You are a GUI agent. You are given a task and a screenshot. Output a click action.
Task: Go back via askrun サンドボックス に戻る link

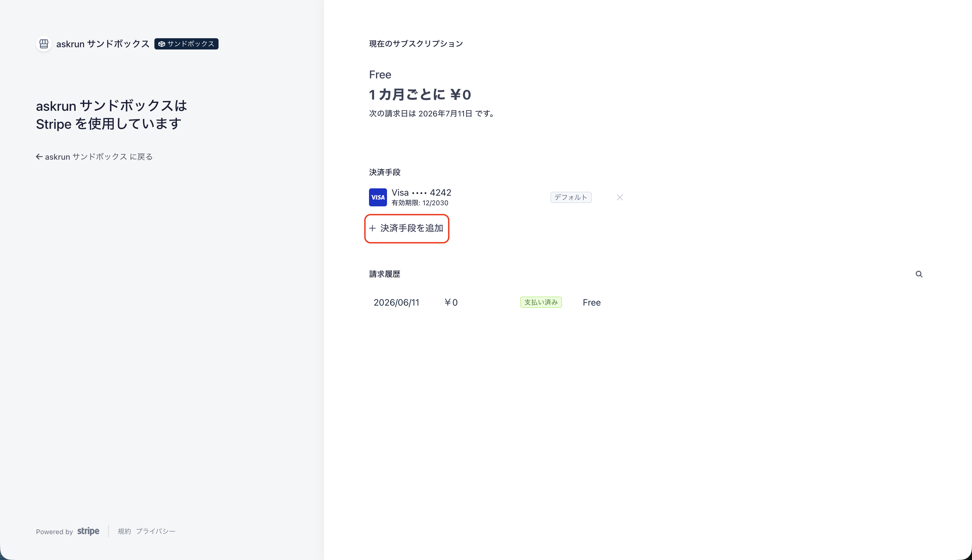click(x=94, y=157)
